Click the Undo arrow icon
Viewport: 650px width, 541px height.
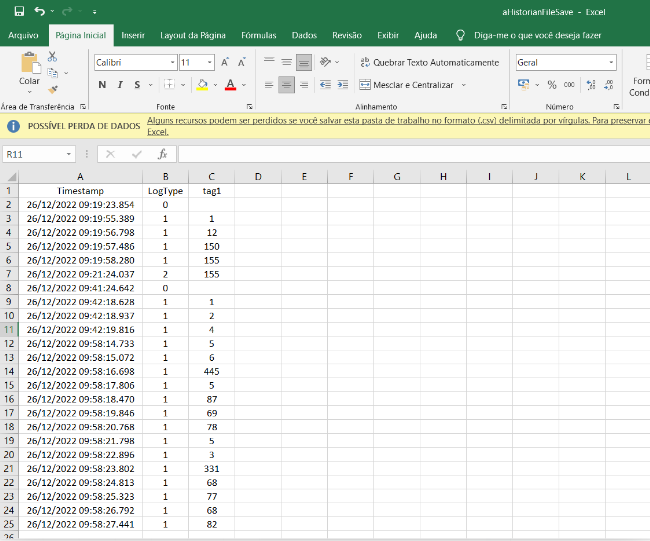(39, 11)
